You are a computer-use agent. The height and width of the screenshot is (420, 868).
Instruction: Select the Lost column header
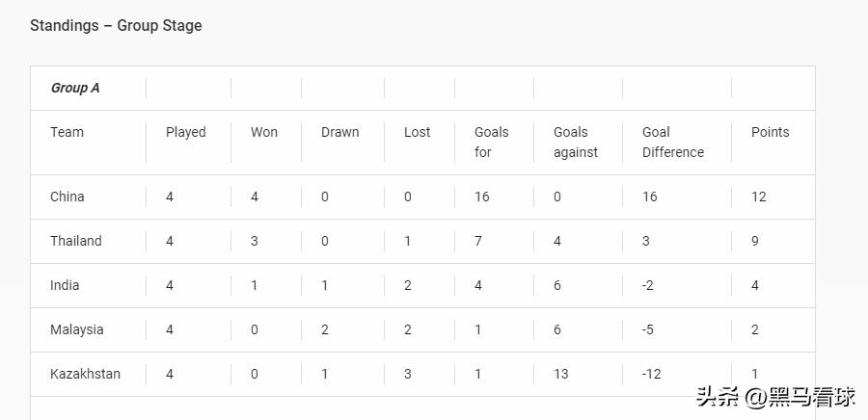point(417,132)
